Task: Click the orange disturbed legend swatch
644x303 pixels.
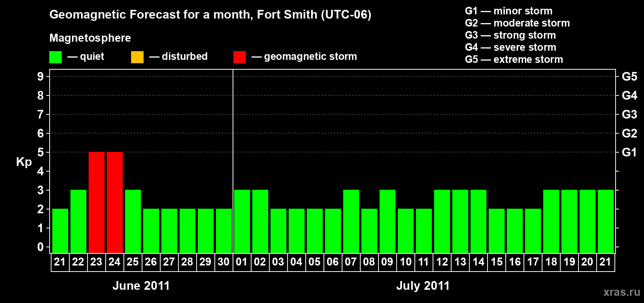Action: 137,57
